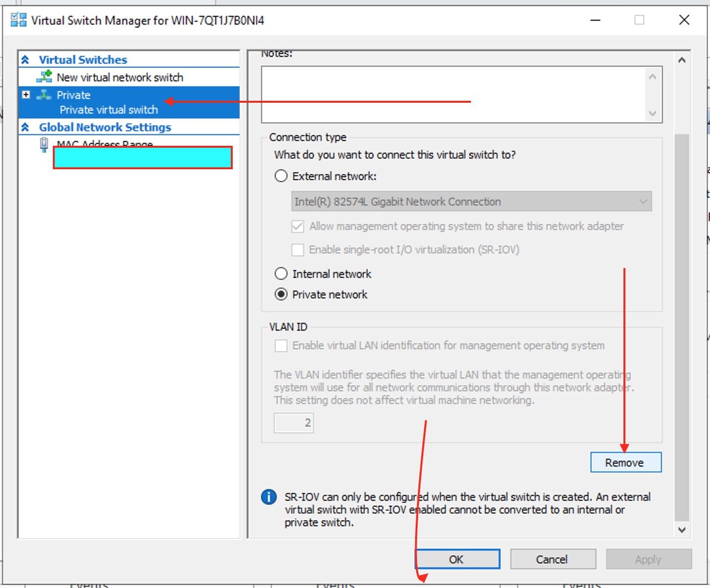Click the Virtual Switch Manager title bar icon

(x=18, y=20)
